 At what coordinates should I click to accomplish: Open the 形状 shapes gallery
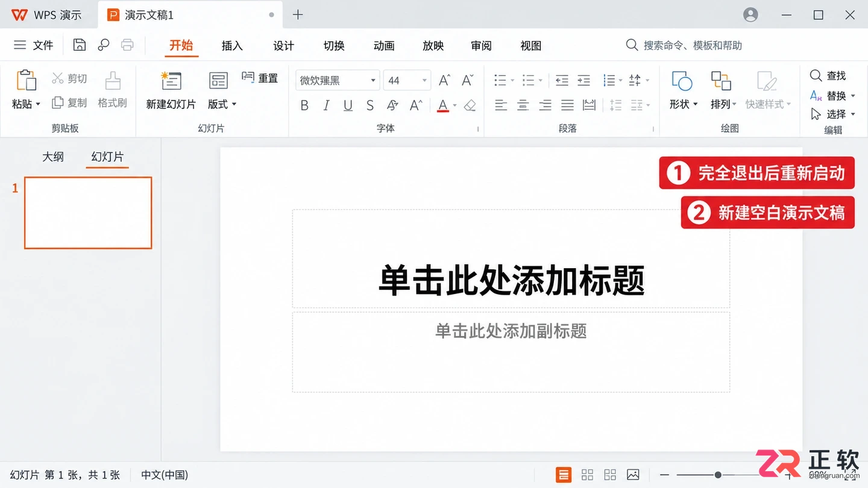click(x=683, y=90)
